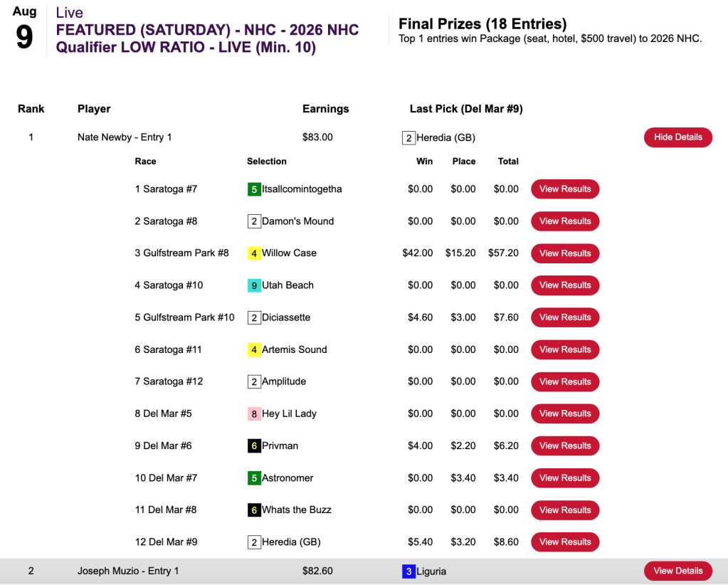728x585 pixels.
Task: Collapse Nate Newby's entry with Hide Details
Action: (677, 137)
